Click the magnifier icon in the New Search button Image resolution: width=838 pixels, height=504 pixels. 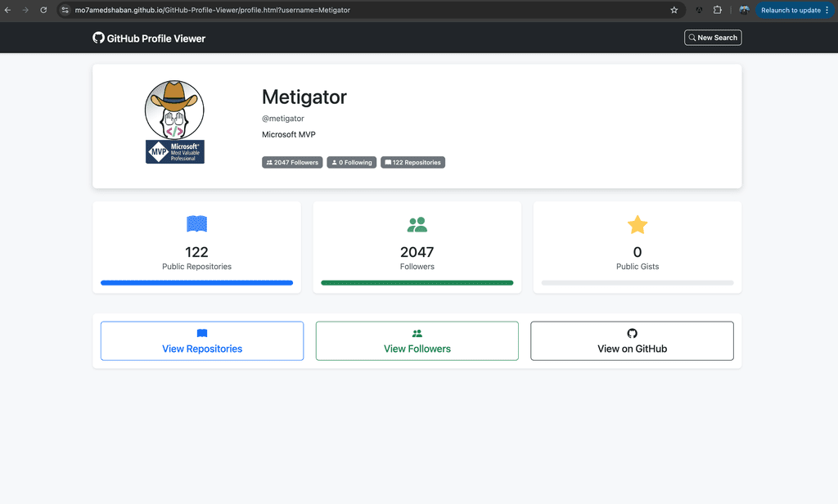692,38
